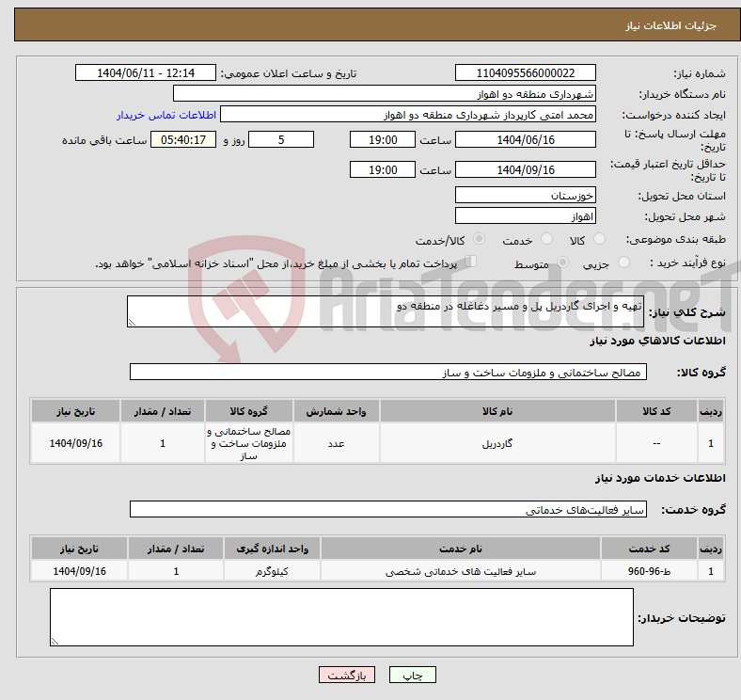
Task: Click the goods table تعداد / مقدار header
Action: pos(163,411)
